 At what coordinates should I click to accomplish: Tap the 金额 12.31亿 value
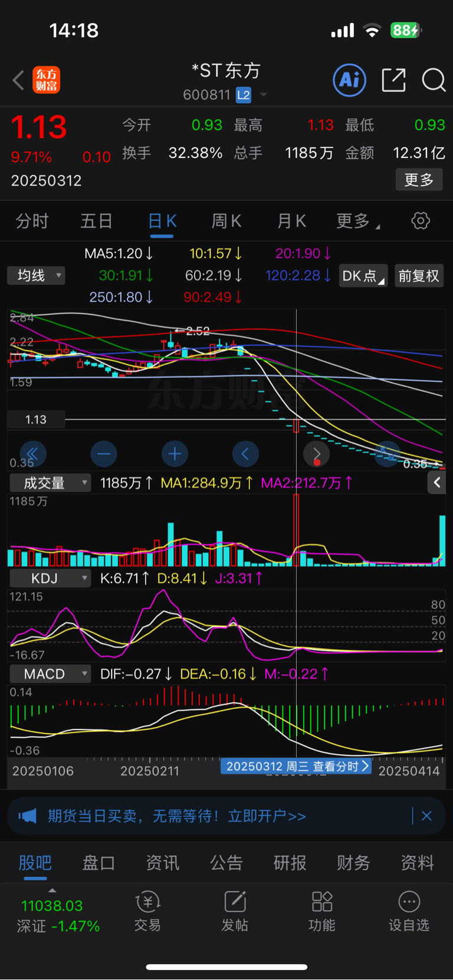[x=419, y=153]
